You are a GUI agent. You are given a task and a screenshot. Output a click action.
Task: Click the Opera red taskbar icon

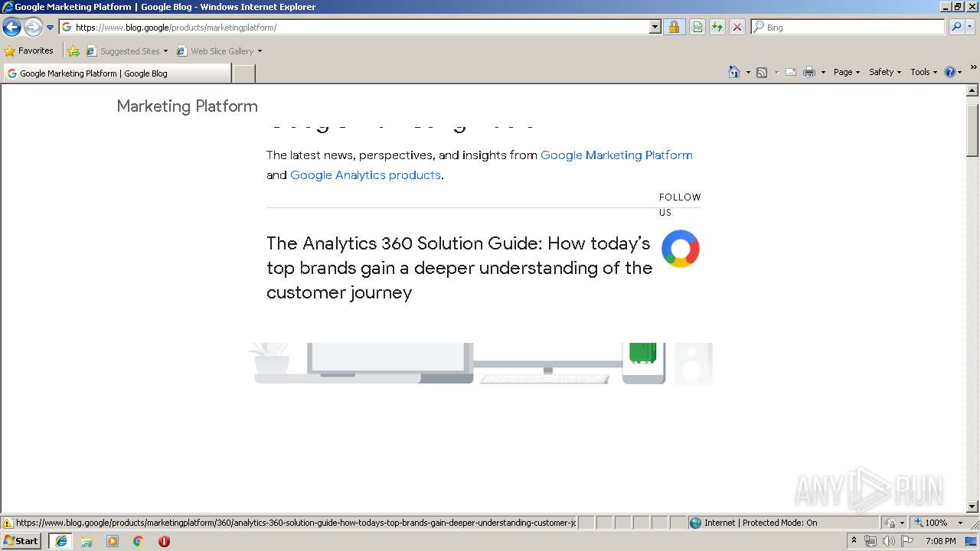point(164,541)
